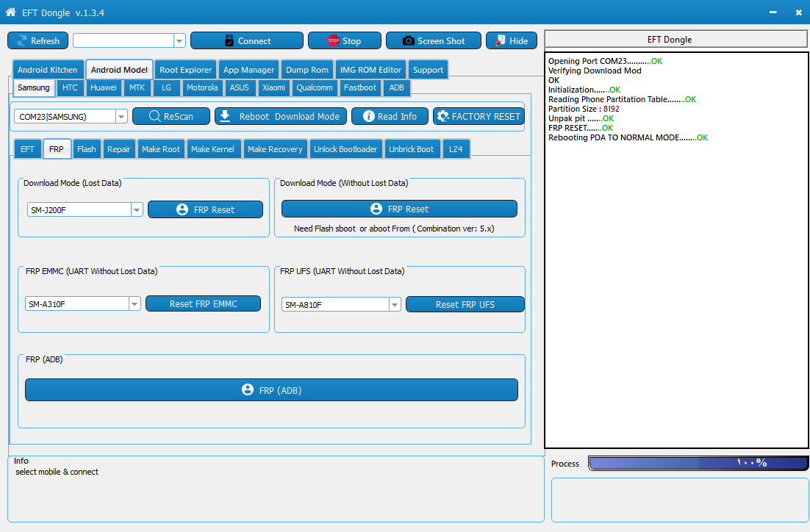Click FRP Reset in Without Lost Data group
The height and width of the screenshot is (532, 810).
(x=399, y=209)
